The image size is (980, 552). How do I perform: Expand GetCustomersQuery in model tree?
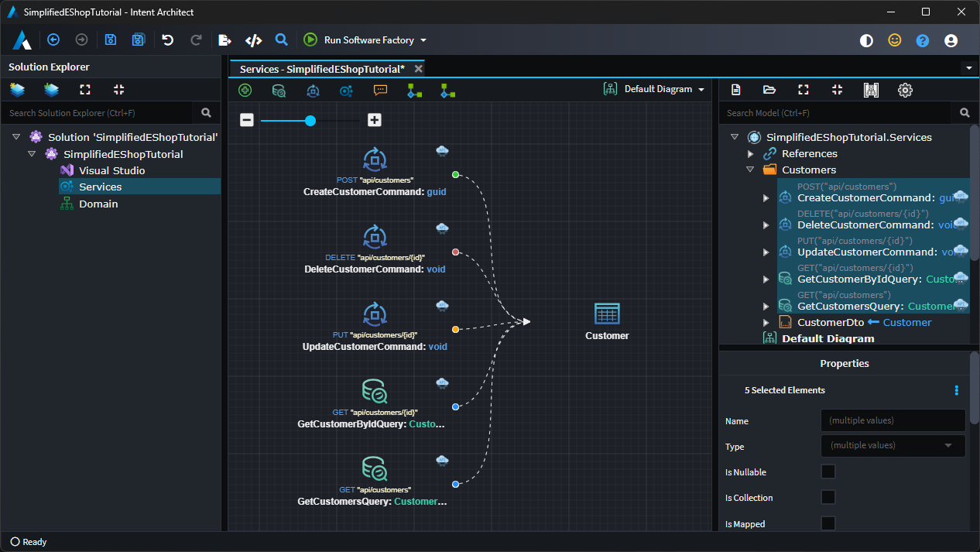pyautogui.click(x=766, y=307)
